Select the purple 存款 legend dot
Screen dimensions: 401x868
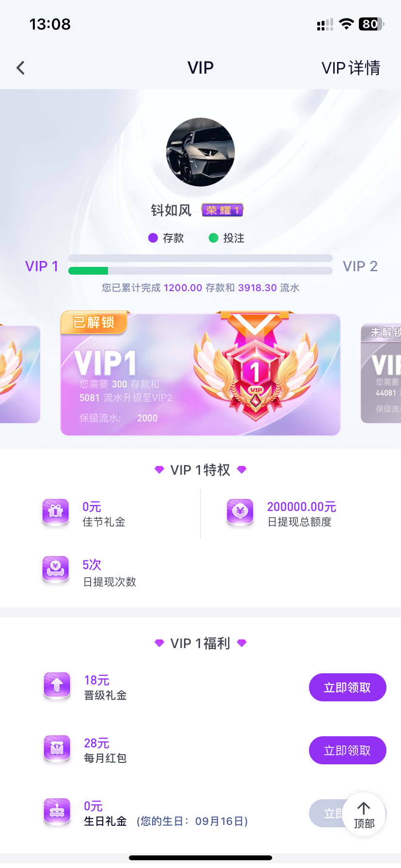153,238
